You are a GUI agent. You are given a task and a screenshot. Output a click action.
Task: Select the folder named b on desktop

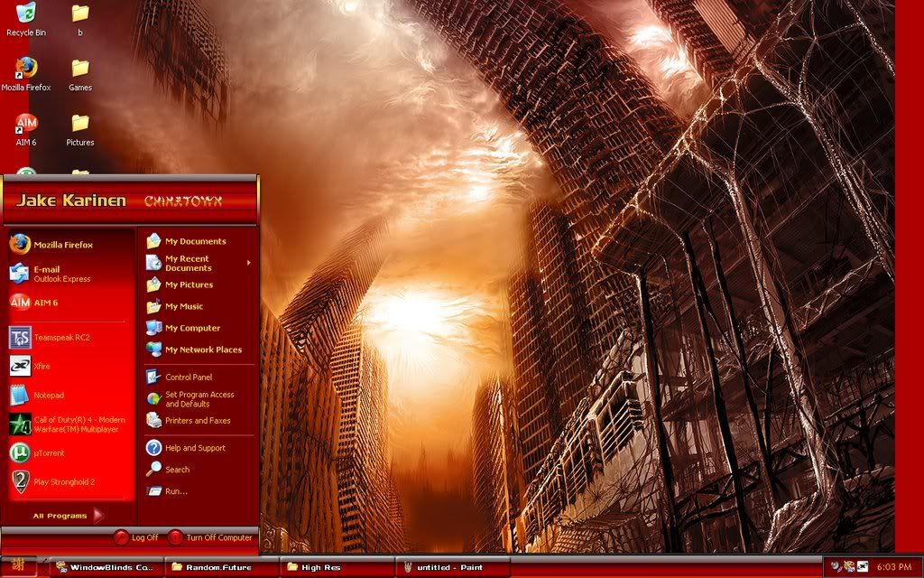pos(80,20)
